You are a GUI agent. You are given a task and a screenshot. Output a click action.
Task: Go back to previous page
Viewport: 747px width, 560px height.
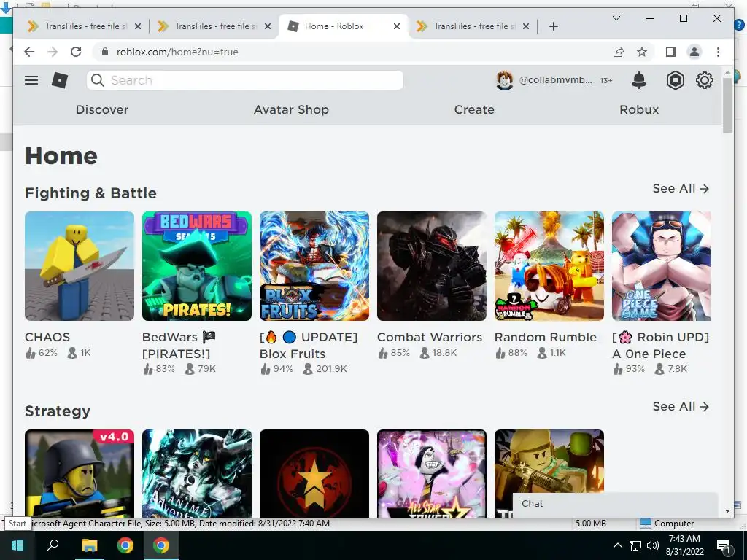click(29, 52)
